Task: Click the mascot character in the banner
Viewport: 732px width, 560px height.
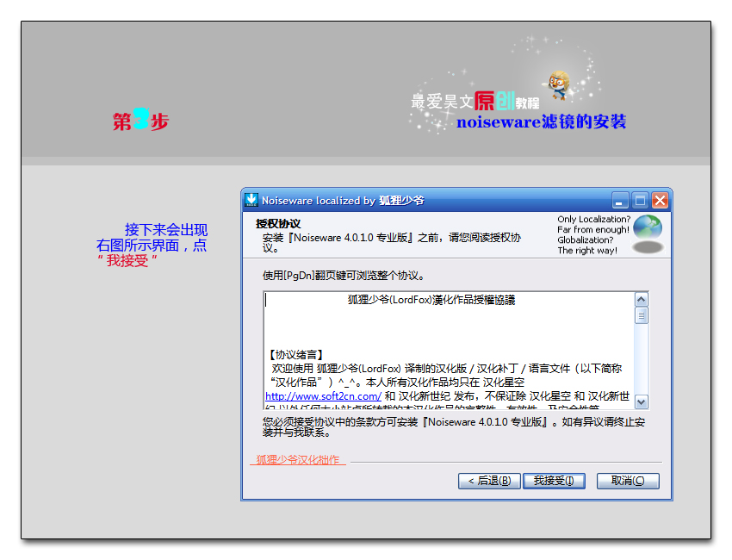Action: (559, 84)
